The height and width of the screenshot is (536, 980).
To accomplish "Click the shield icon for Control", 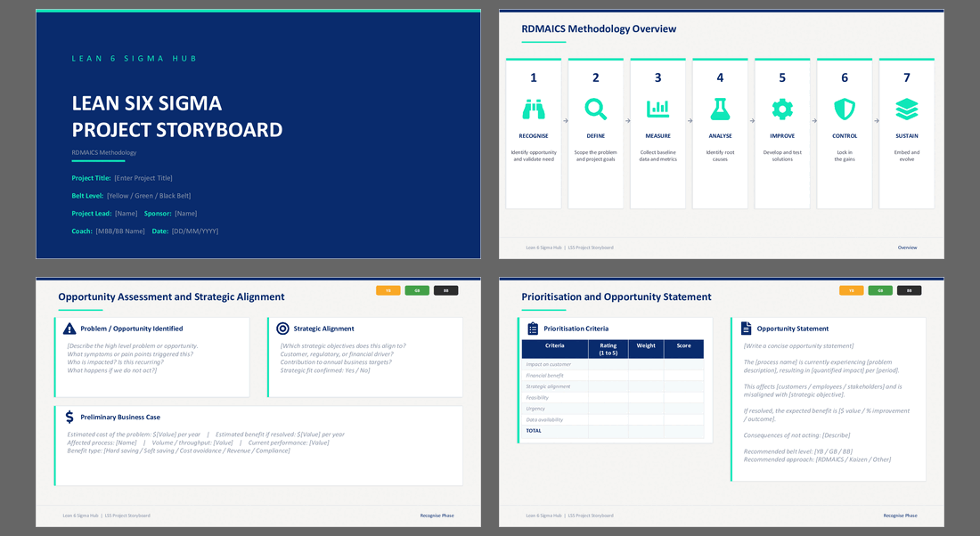I will point(845,110).
